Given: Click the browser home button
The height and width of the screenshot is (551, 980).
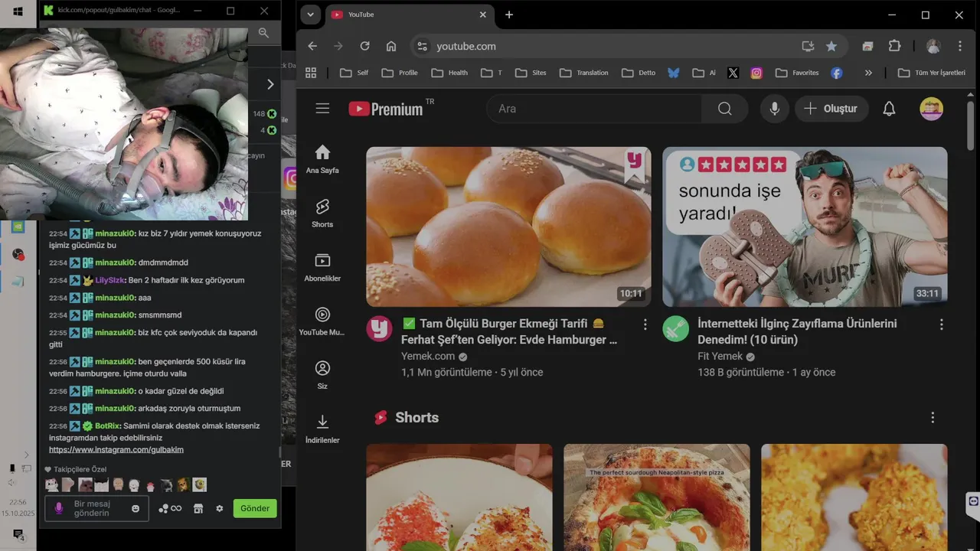Looking at the screenshot, I should click(x=391, y=46).
